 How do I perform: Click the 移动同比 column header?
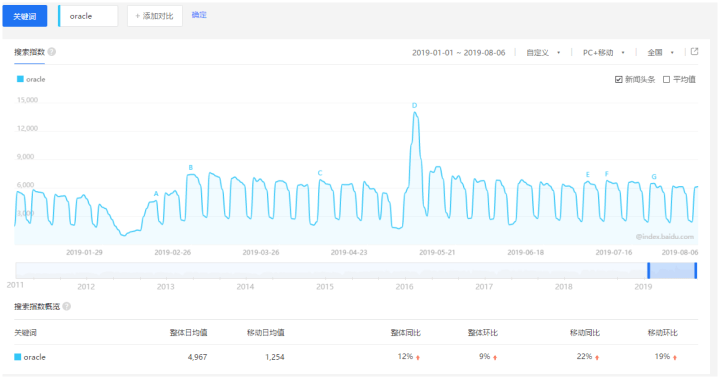click(x=585, y=333)
